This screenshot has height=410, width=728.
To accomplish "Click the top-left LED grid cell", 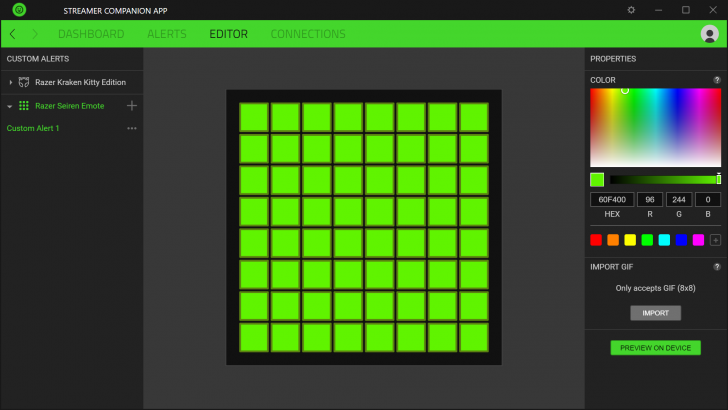I will [x=254, y=117].
